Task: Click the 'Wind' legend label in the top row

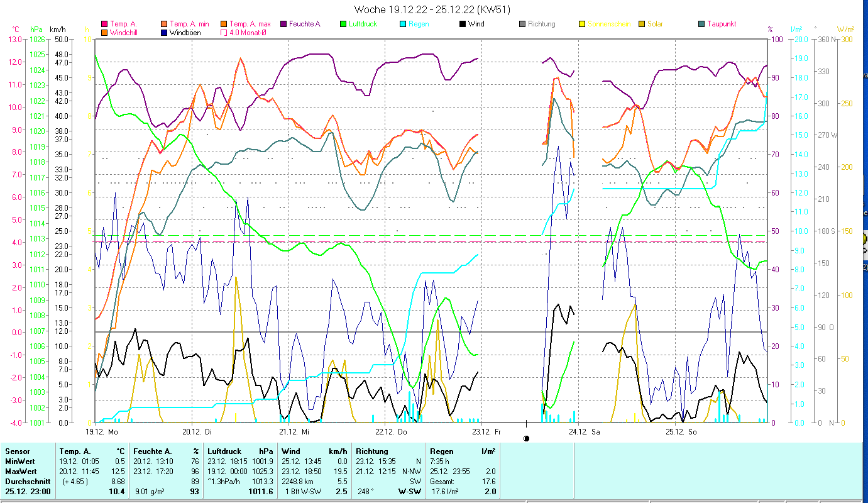Action: click(476, 24)
